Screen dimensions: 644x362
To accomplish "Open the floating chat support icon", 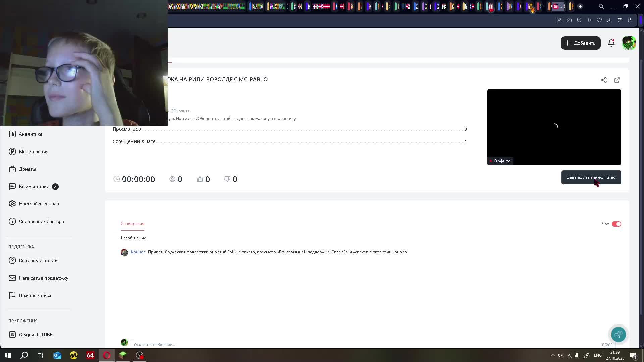I will coord(618,334).
